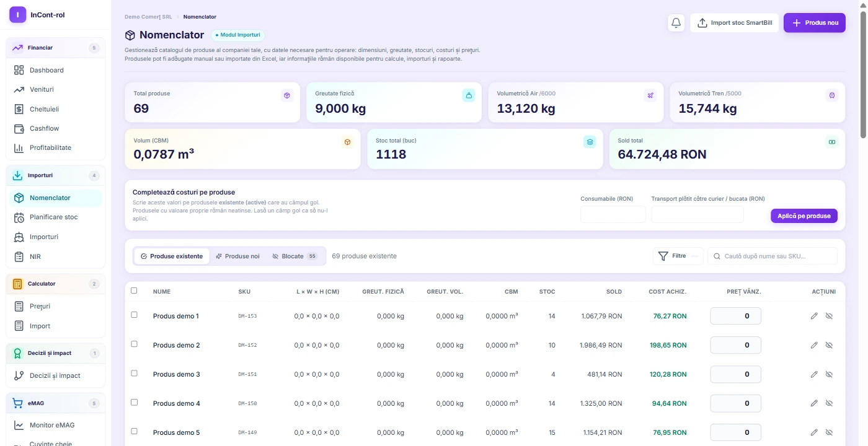Open Decizii și impact page

click(56, 375)
